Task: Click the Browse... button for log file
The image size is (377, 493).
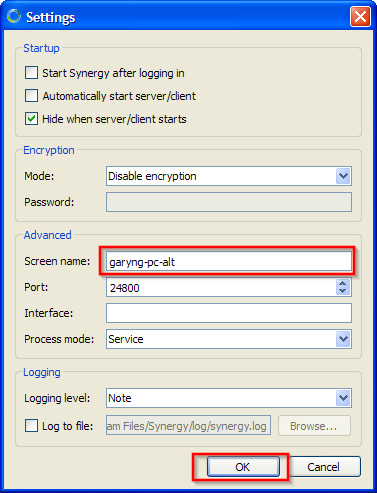Action: coord(314,426)
